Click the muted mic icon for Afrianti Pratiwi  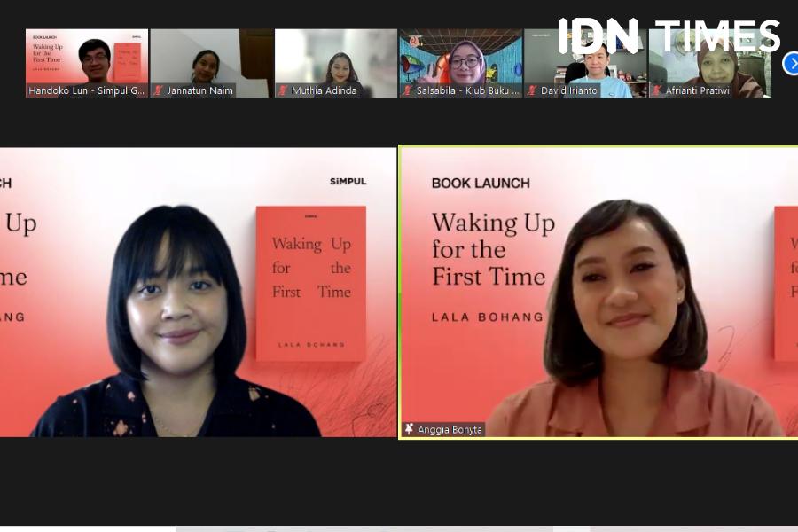point(656,90)
